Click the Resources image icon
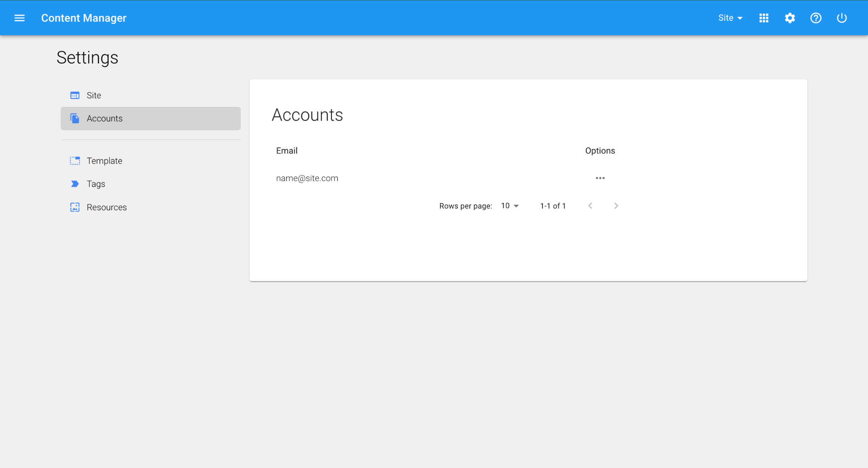The image size is (868, 468). [75, 207]
